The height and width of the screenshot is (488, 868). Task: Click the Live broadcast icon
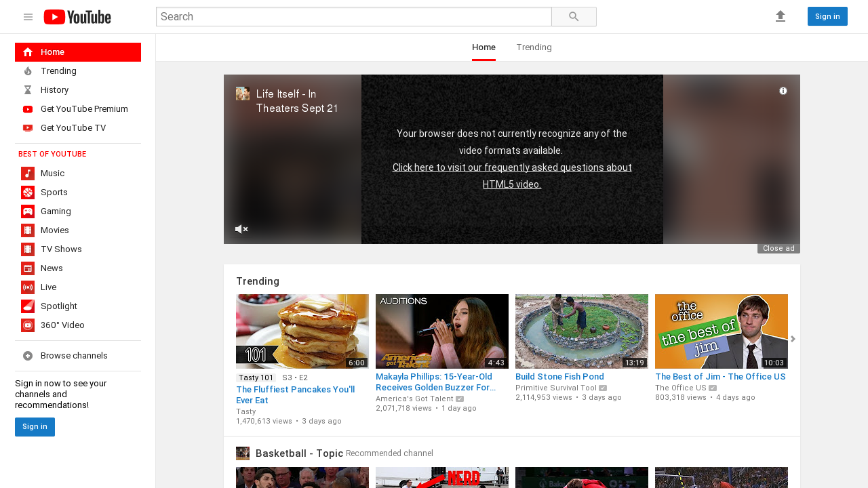point(28,287)
